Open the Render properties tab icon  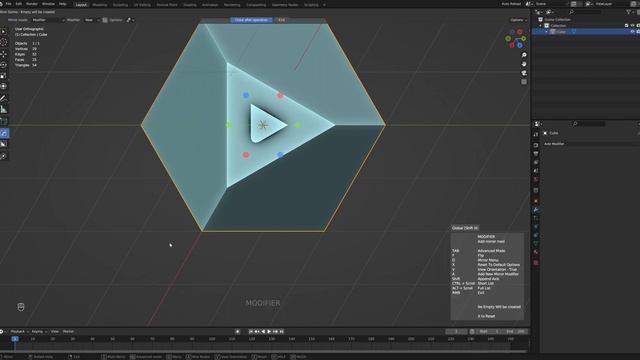click(x=536, y=145)
